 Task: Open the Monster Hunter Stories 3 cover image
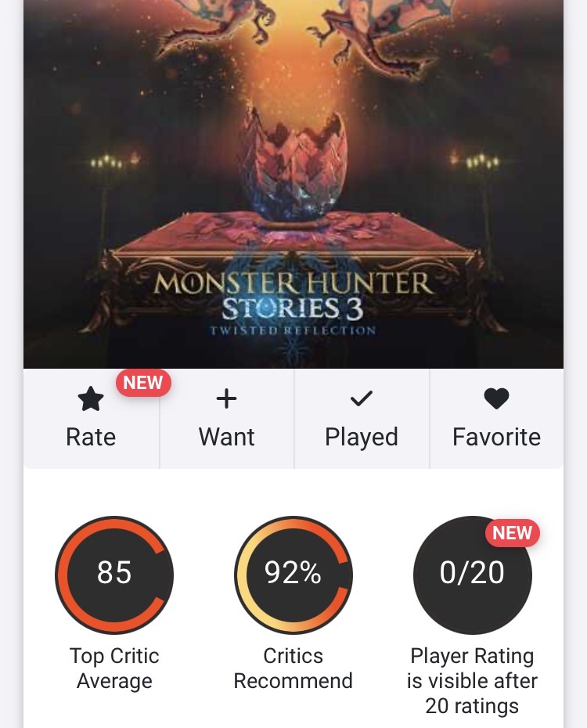(293, 184)
